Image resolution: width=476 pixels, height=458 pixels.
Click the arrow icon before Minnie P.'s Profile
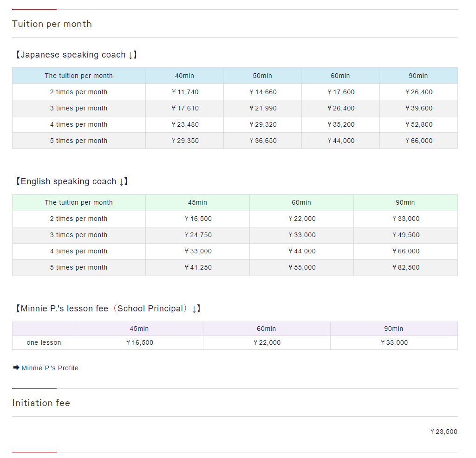[x=16, y=368]
